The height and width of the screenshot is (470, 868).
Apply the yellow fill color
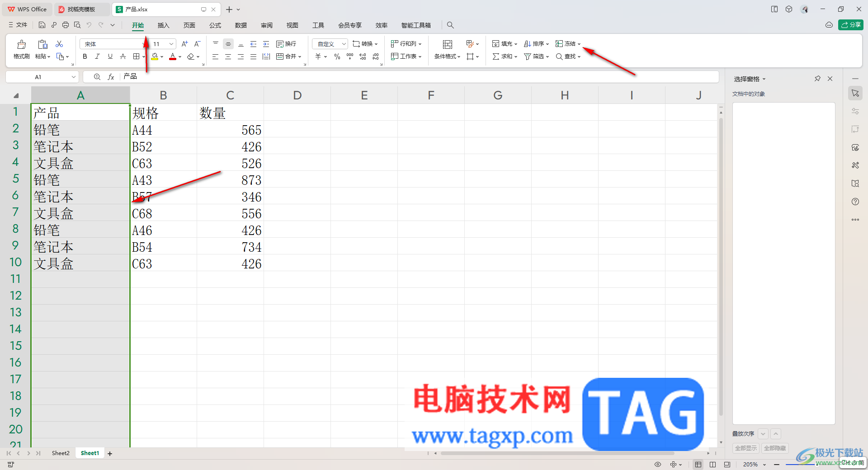coord(155,56)
